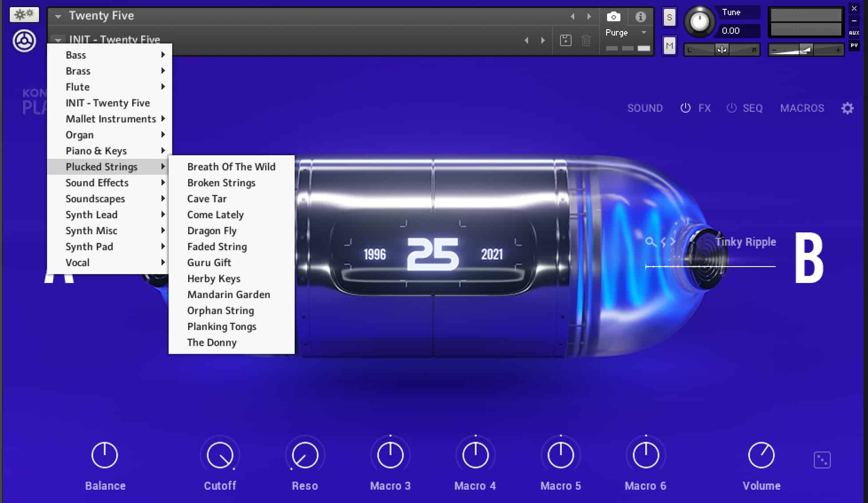Click the Macro 3 knob
This screenshot has height=503, width=868.
point(390,455)
